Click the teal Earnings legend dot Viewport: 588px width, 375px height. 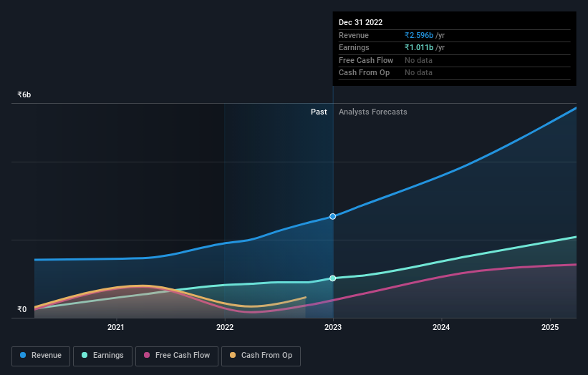pos(85,355)
